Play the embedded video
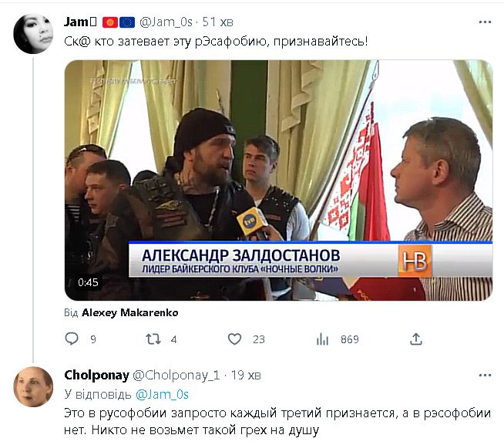This screenshot has width=504, height=445. click(x=278, y=180)
